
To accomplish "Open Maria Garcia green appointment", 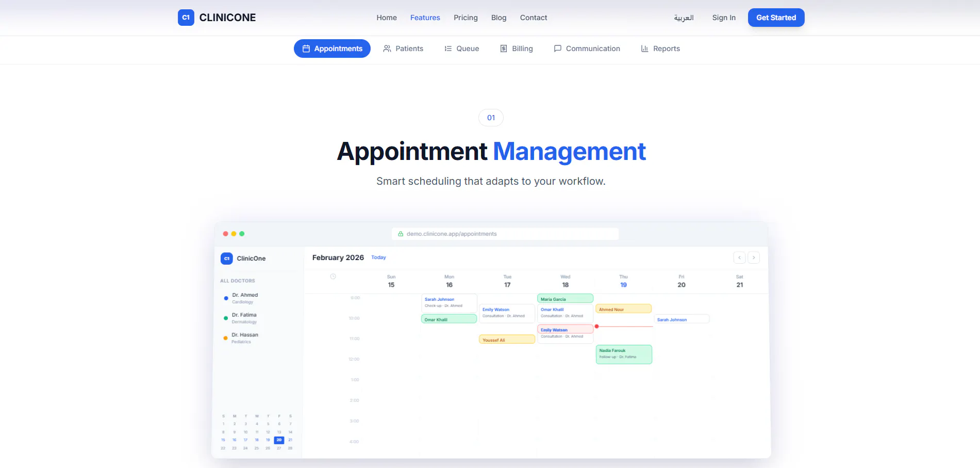I will click(x=566, y=299).
